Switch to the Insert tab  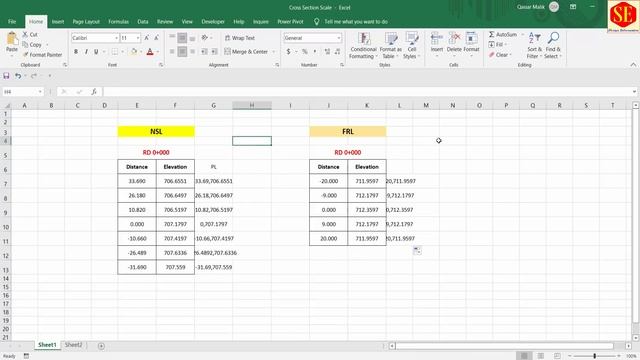point(58,22)
